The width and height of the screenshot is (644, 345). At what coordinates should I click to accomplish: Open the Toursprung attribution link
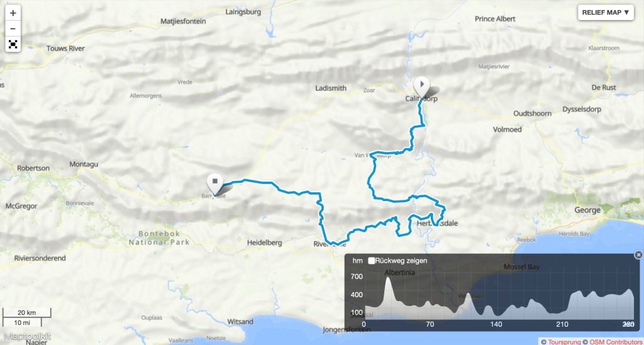point(564,342)
